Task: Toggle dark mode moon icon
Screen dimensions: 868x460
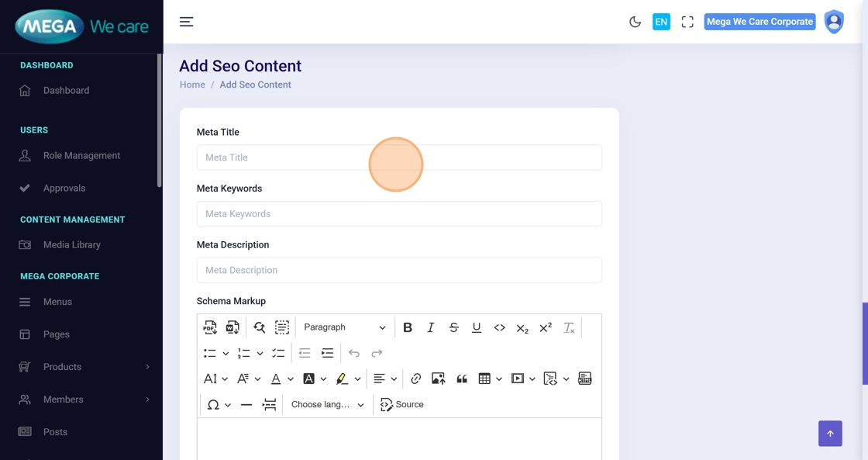Action: click(635, 22)
